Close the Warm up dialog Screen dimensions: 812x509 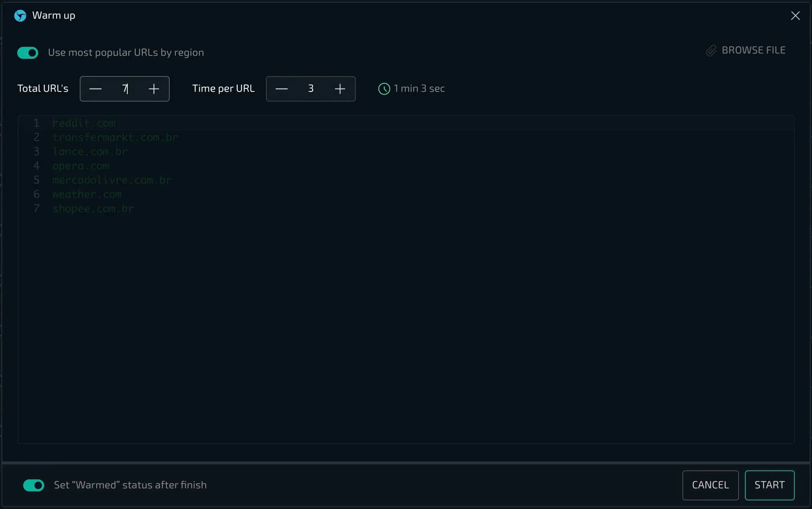[x=795, y=16]
